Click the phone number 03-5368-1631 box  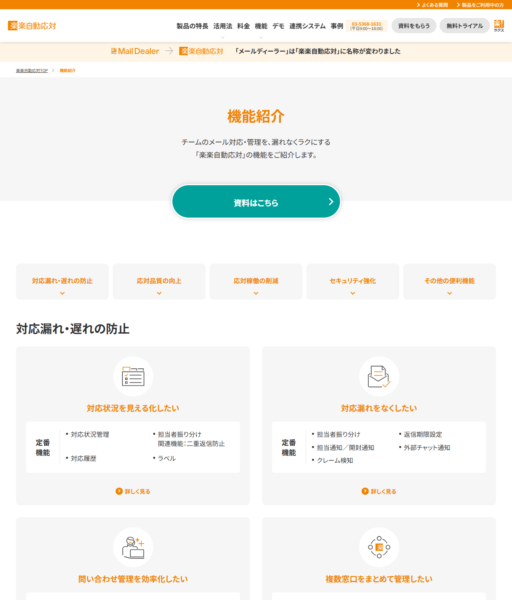(x=366, y=26)
